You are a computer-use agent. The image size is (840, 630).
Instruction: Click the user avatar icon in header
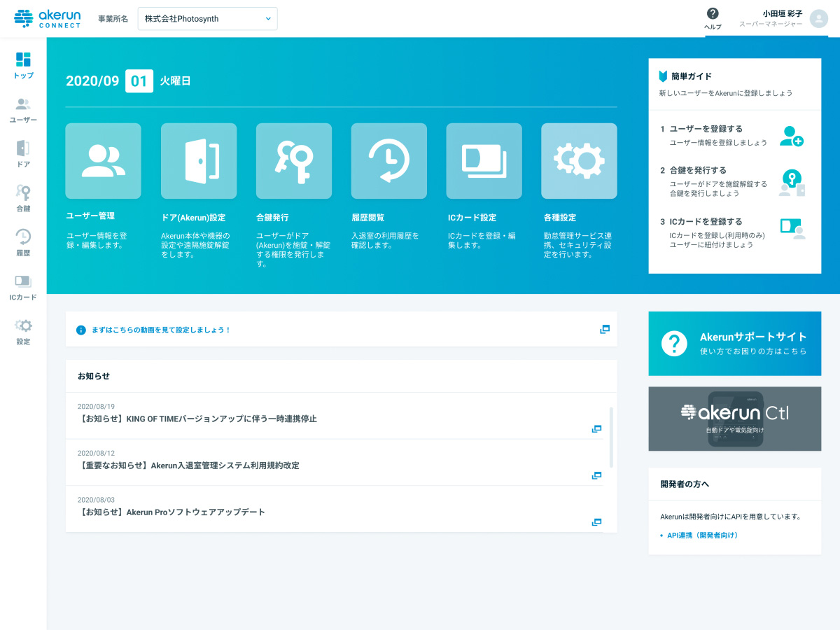pos(818,19)
